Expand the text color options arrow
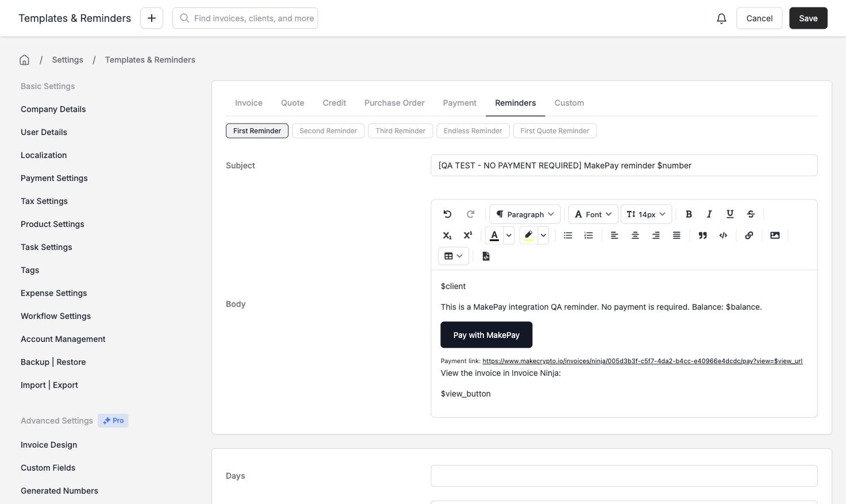The width and height of the screenshot is (846, 504). (509, 236)
